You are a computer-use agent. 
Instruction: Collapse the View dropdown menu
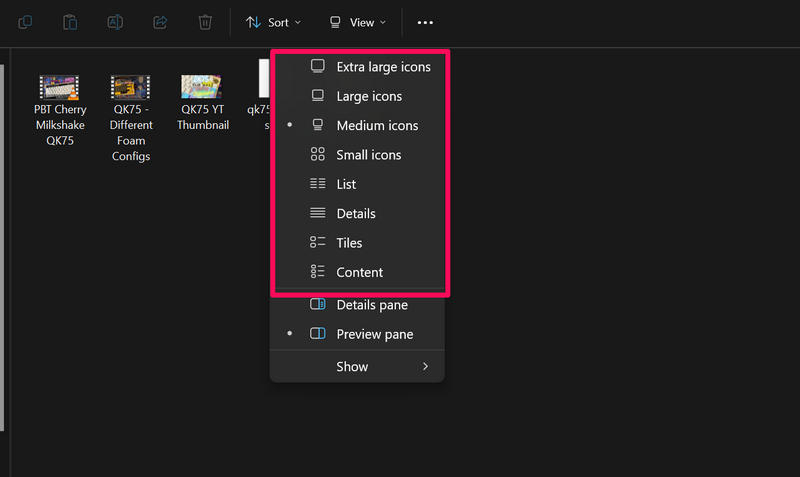(358, 22)
